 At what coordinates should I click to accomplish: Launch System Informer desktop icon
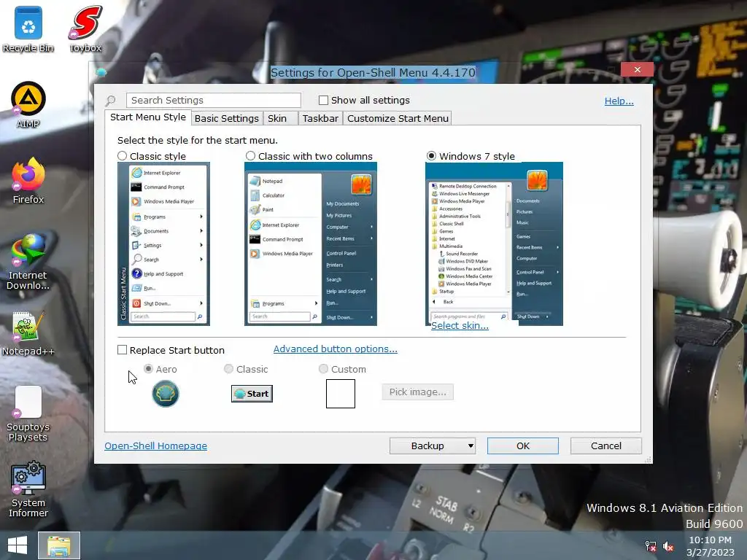click(x=28, y=489)
